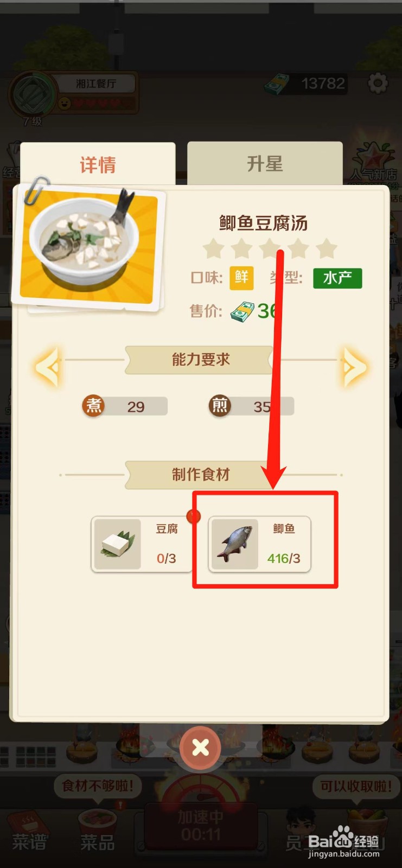
Task: Tap the 煎 skill requirement icon
Action: click(x=220, y=405)
